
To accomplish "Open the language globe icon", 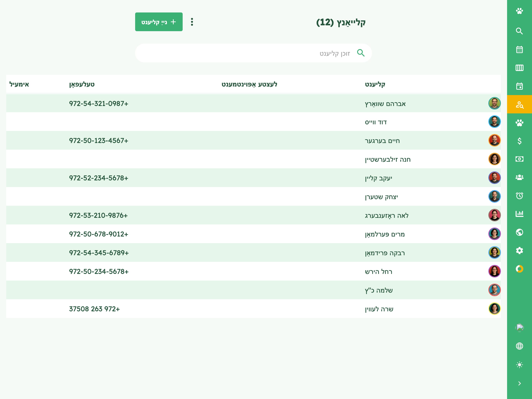I will [x=519, y=346].
